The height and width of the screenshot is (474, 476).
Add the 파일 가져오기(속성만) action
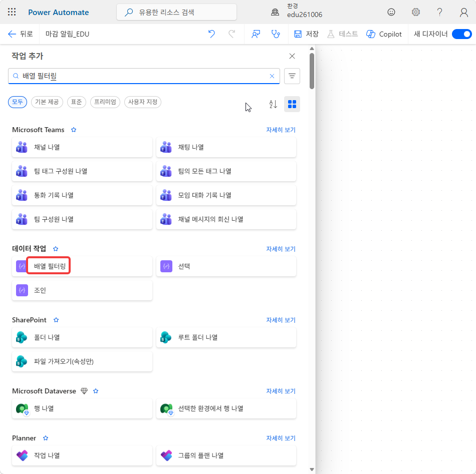tap(82, 361)
